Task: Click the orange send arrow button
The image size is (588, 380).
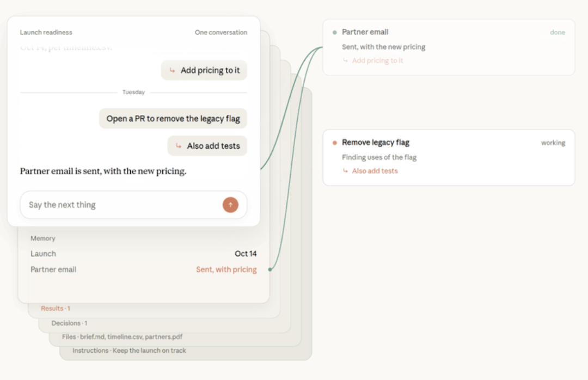Action: tap(230, 205)
